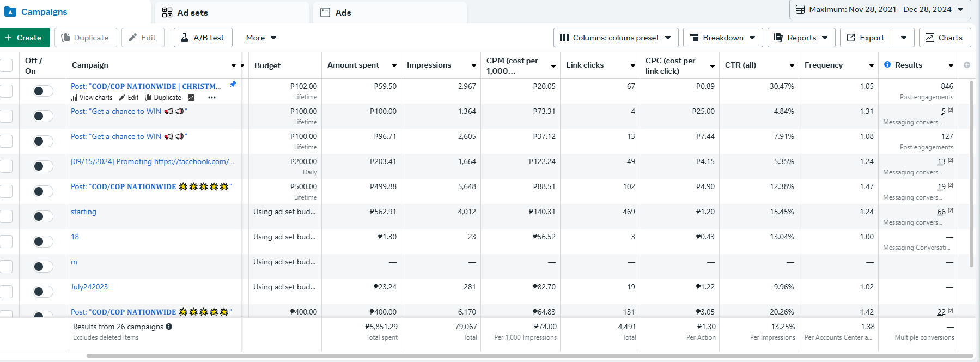The image size is (980, 362).
Task: Click the info icon next to Results from 26 campaigns
Action: pos(169,327)
